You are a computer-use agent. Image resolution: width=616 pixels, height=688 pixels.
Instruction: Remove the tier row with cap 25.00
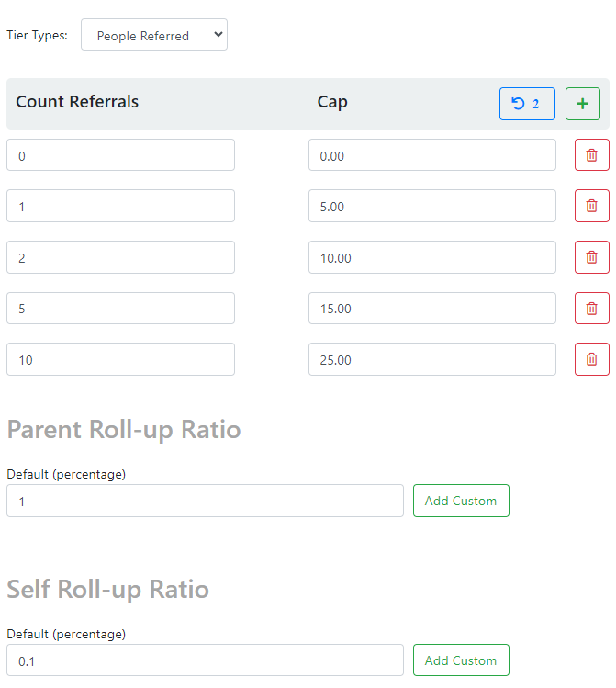tap(591, 359)
